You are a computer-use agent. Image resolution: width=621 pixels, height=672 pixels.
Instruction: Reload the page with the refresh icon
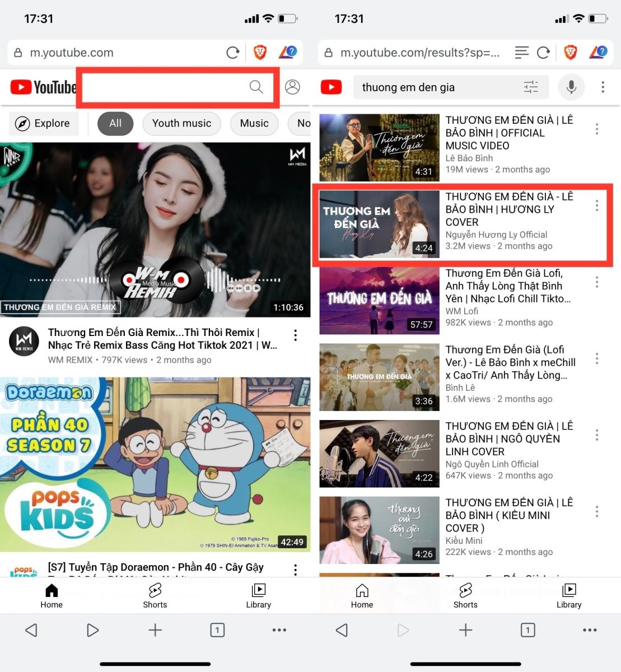(233, 53)
